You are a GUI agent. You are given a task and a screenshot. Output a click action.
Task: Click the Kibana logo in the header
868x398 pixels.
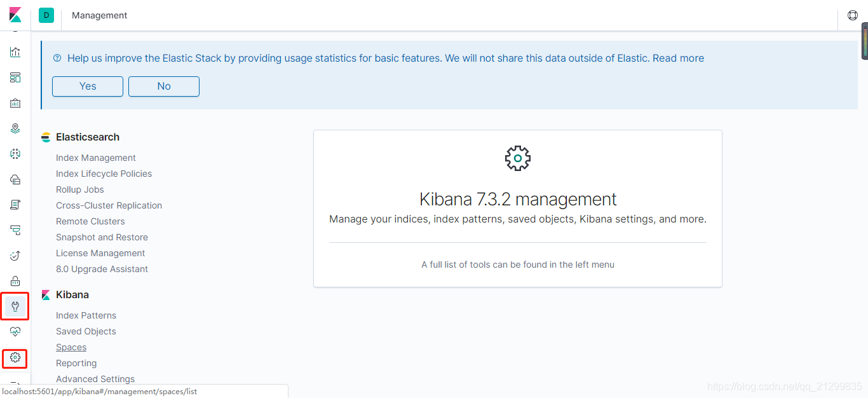(x=15, y=15)
